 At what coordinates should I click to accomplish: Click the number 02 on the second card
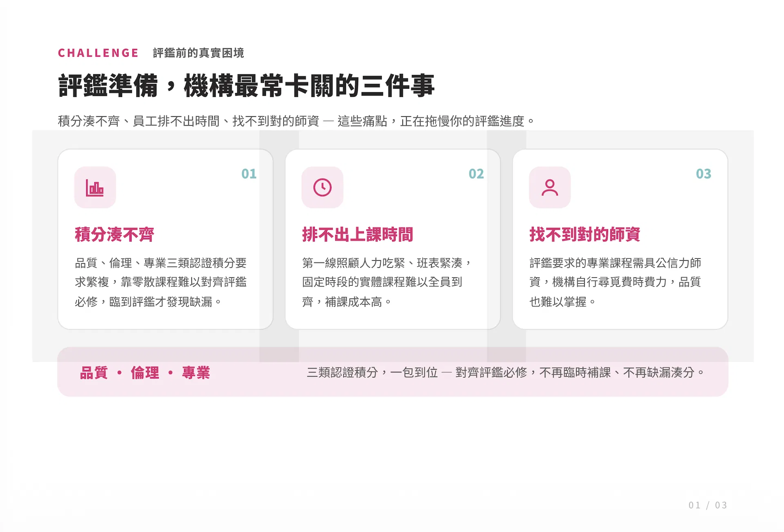476,174
